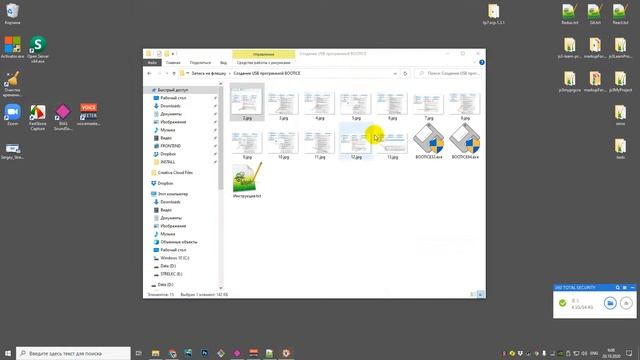Open the Главная ribbon tab
Viewport: 640px width, 360px height.
click(x=173, y=62)
